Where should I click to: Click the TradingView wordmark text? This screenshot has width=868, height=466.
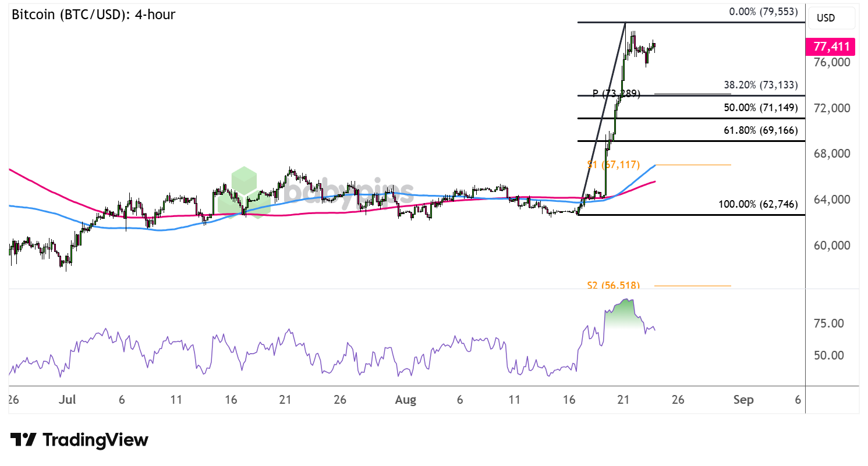(x=95, y=440)
